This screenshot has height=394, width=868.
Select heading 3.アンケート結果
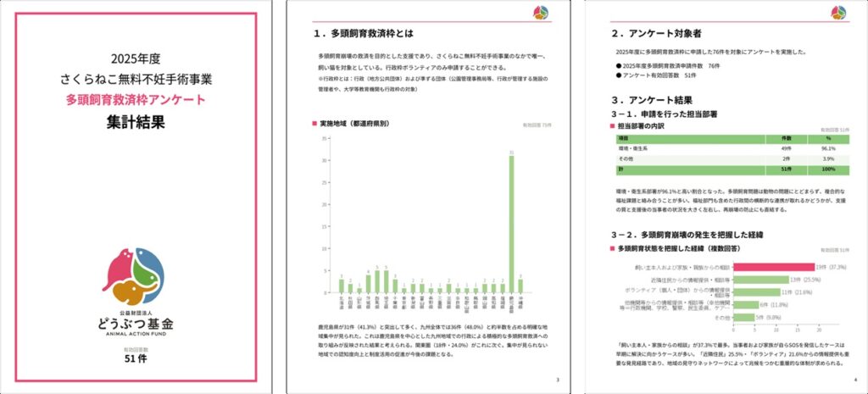click(x=652, y=101)
